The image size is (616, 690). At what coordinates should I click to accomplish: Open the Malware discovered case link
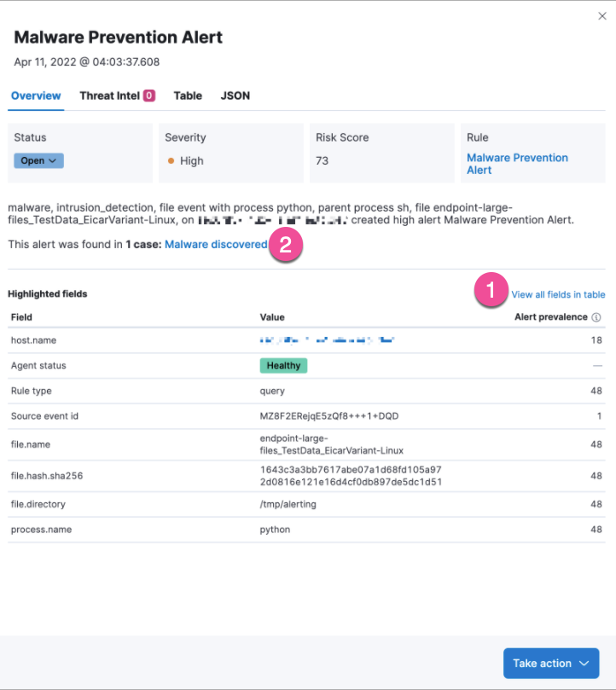[x=216, y=245]
